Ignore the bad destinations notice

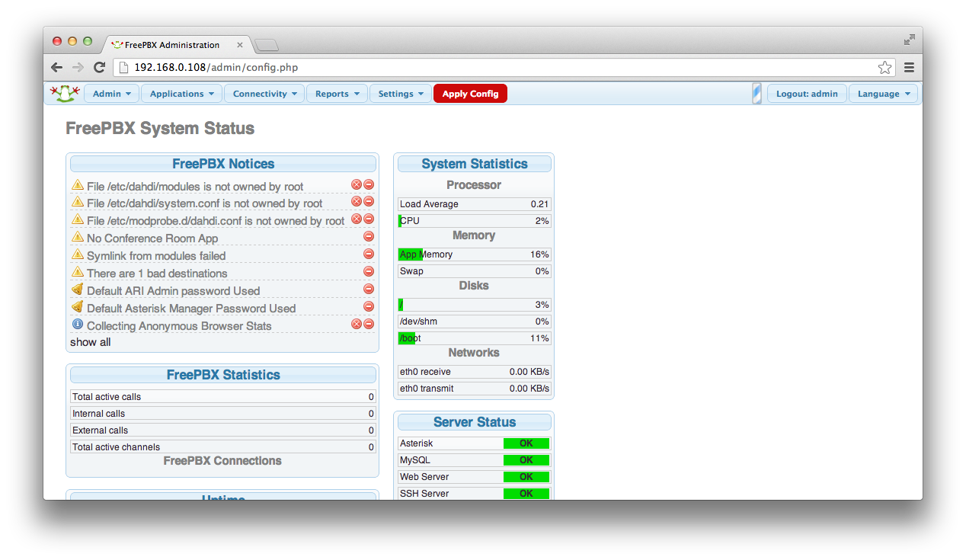point(369,272)
